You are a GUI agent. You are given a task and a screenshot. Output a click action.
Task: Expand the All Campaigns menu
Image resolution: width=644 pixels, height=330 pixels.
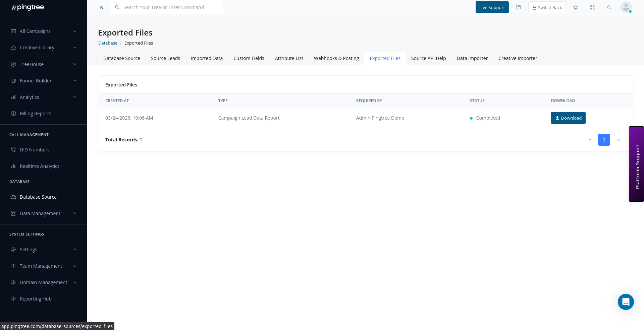click(35, 31)
